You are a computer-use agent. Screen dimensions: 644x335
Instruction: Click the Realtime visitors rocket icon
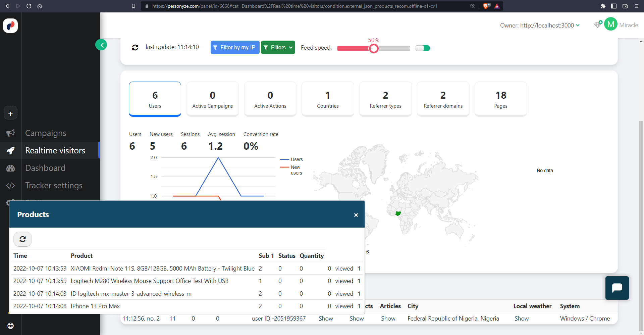(10, 150)
